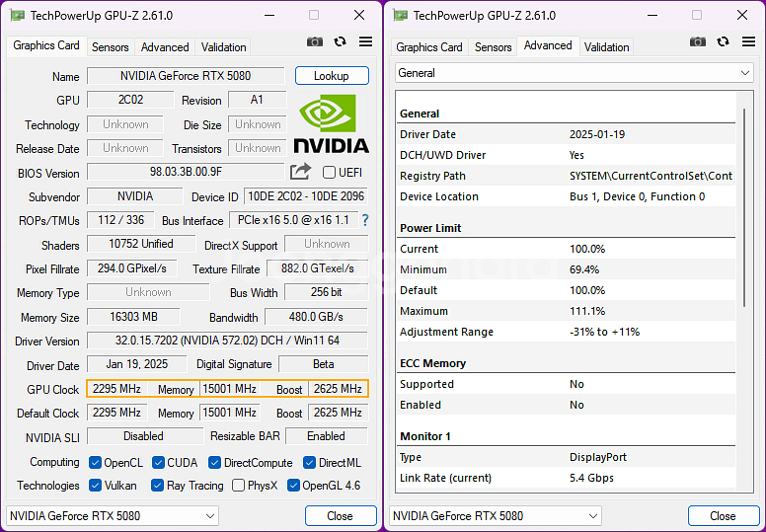This screenshot has height=532, width=766.
Task: Switch to Sensors tab in right window
Action: 494,47
